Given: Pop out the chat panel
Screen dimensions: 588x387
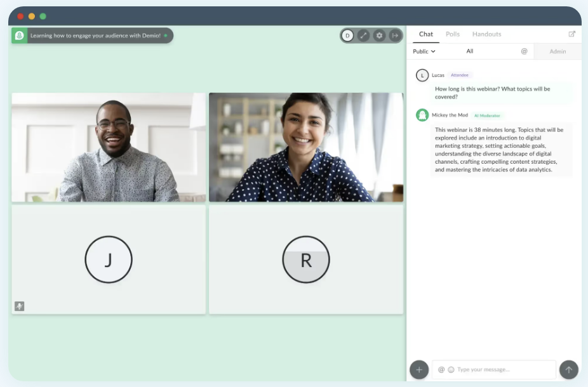Looking at the screenshot, I should pos(571,34).
